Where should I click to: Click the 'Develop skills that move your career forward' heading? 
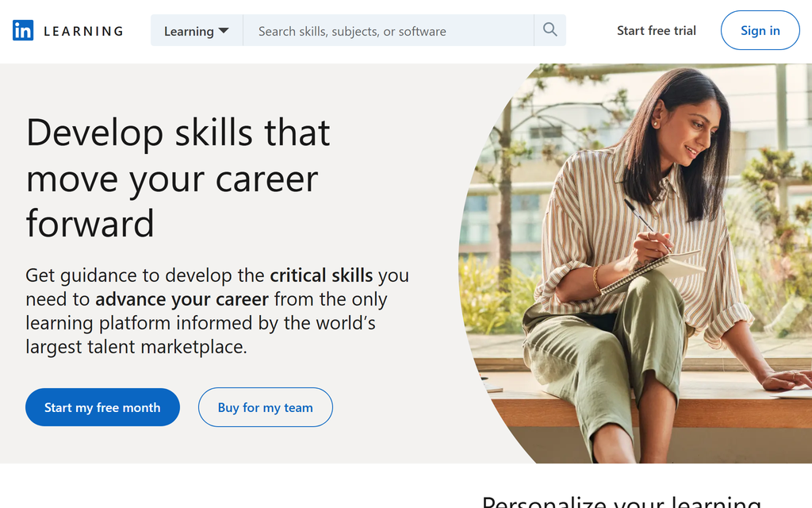tap(178, 177)
